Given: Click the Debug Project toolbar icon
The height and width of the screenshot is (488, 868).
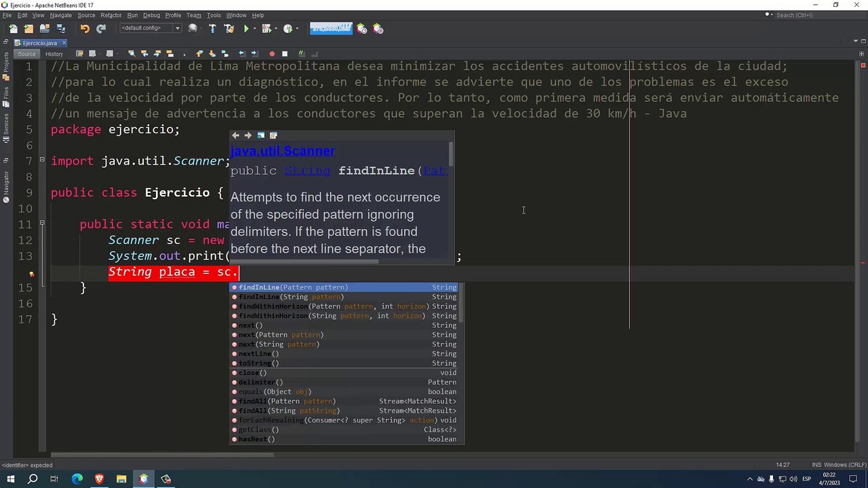Looking at the screenshot, I should [x=266, y=28].
